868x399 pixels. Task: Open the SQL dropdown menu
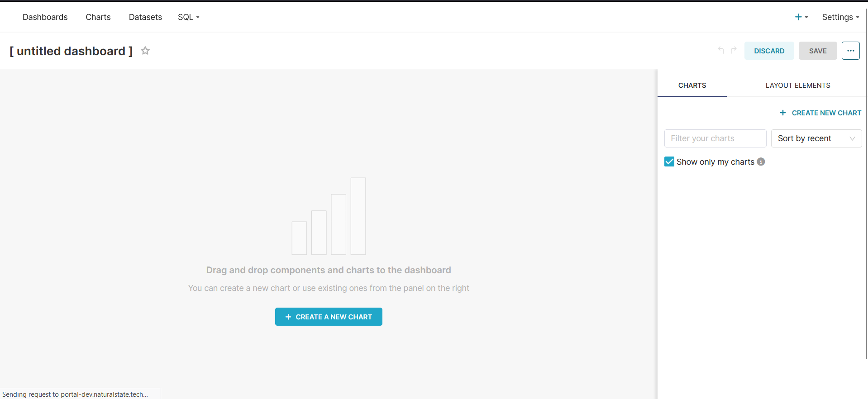point(189,17)
